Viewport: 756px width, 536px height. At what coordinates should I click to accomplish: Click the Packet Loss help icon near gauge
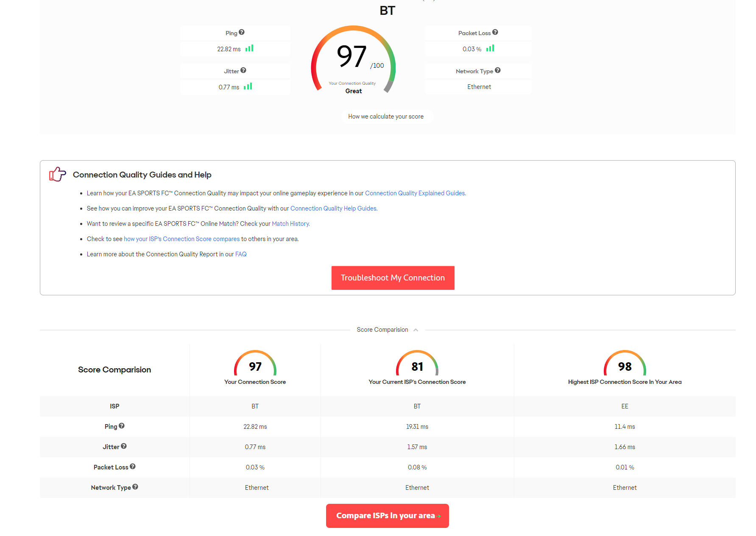(x=495, y=32)
